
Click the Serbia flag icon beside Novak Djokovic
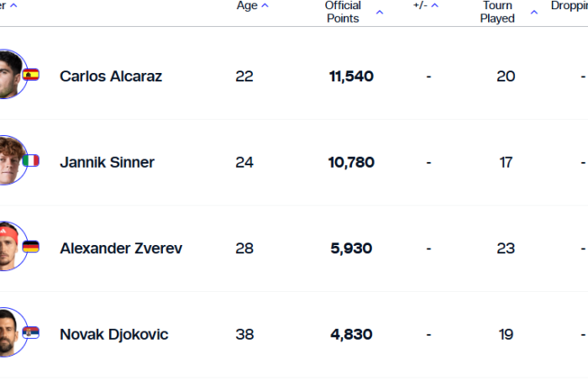(31, 333)
